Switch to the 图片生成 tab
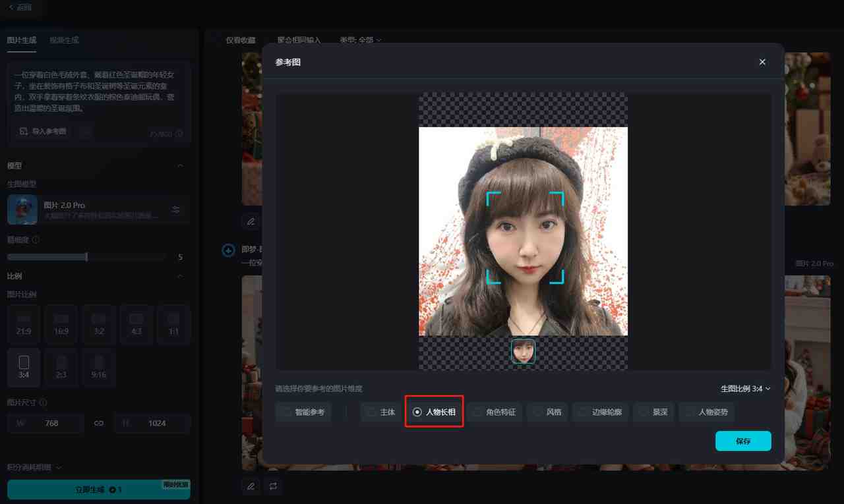Image resolution: width=844 pixels, height=504 pixels. point(22,40)
